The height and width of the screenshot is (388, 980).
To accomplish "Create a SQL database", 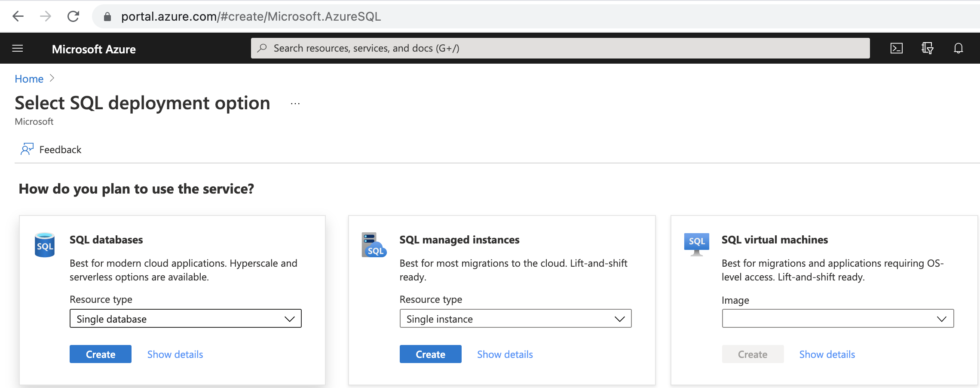I will point(101,354).
